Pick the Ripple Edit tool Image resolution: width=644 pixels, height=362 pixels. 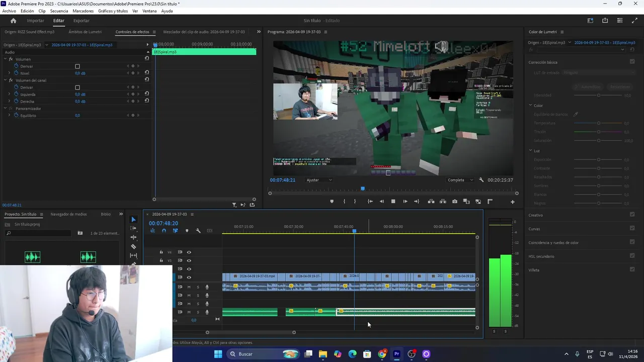point(133,237)
